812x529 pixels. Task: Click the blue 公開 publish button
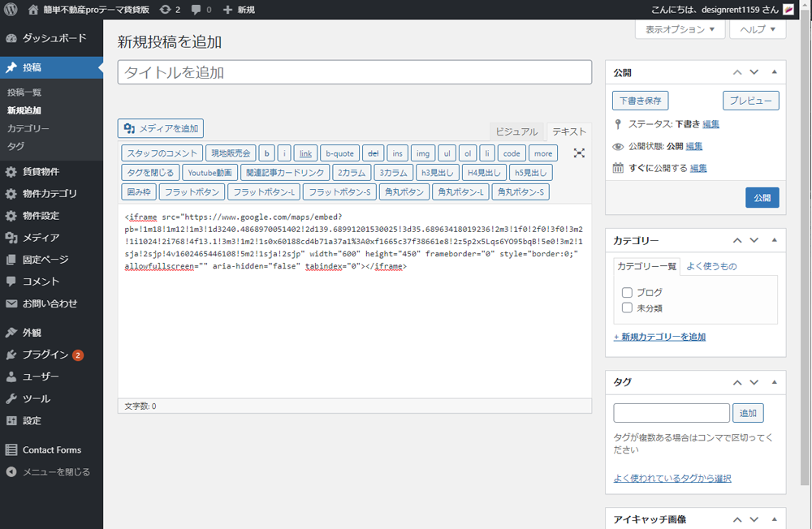762,197
